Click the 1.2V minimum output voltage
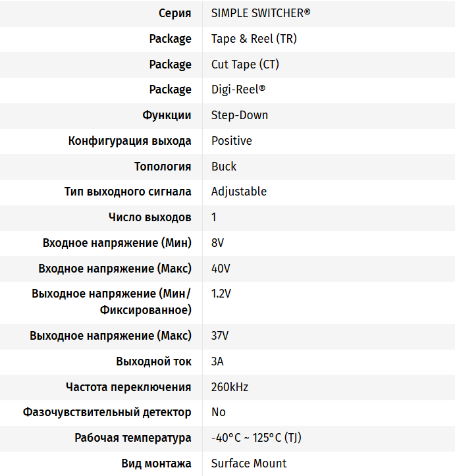 (221, 294)
